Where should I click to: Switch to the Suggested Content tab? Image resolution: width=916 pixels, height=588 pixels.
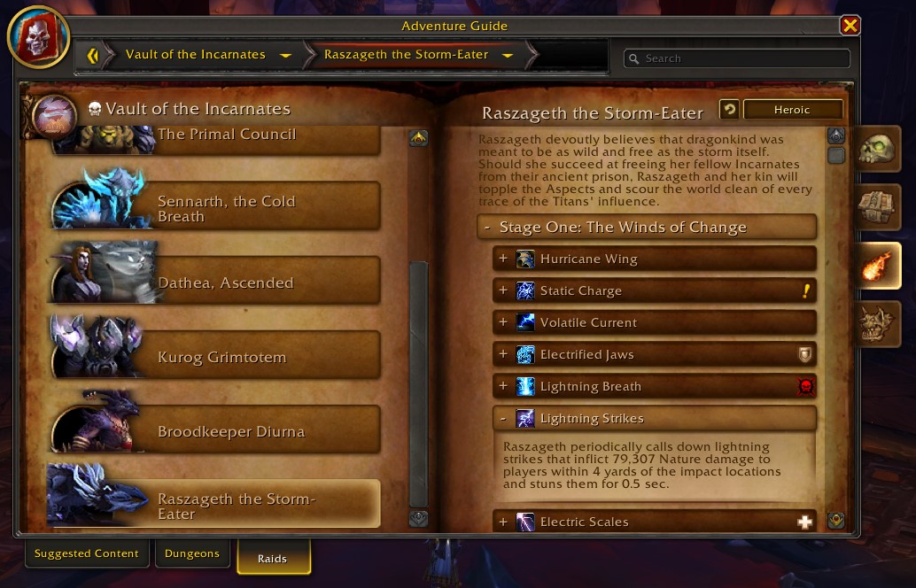click(x=87, y=553)
